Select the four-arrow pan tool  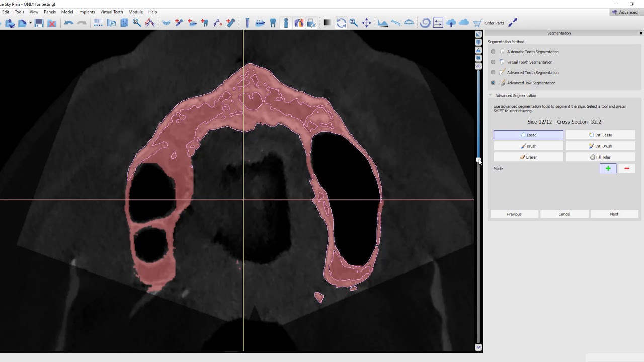[x=367, y=23]
